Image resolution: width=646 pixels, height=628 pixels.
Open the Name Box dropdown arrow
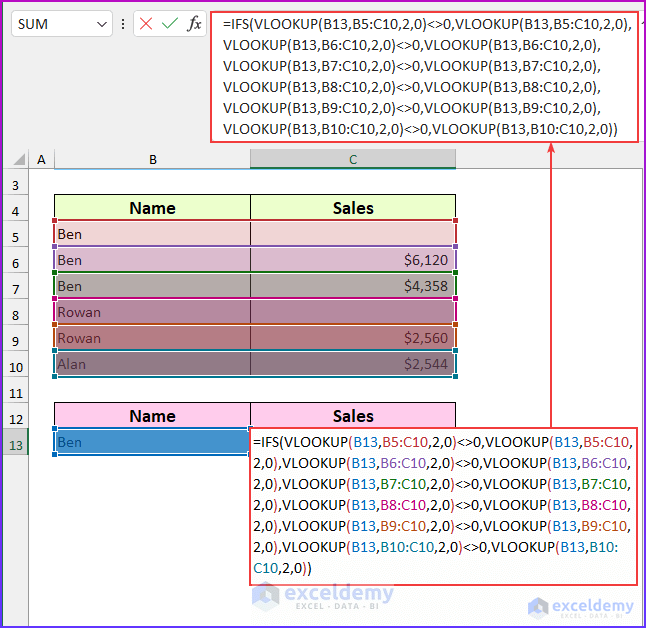(102, 24)
